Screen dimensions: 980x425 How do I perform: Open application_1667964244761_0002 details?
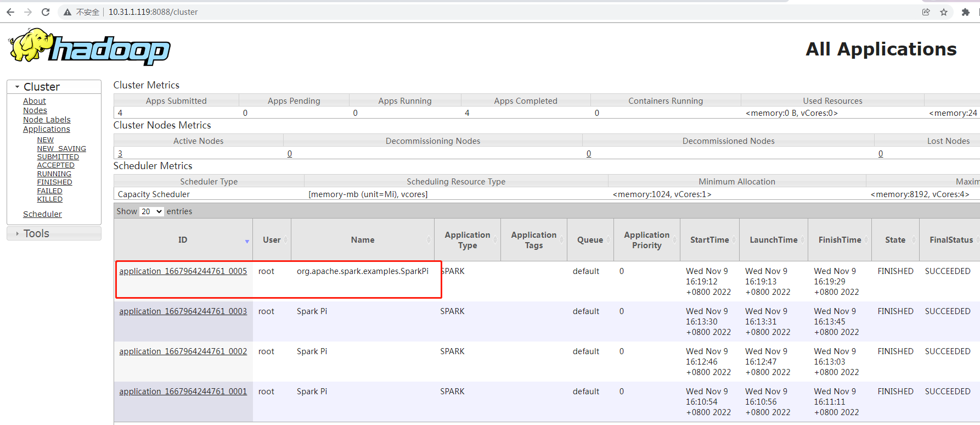[x=183, y=351]
